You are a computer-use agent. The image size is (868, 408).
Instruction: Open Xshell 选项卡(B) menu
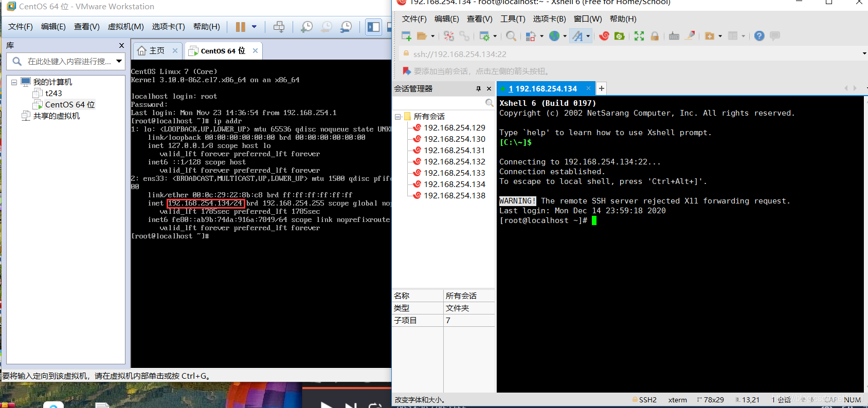coord(549,19)
